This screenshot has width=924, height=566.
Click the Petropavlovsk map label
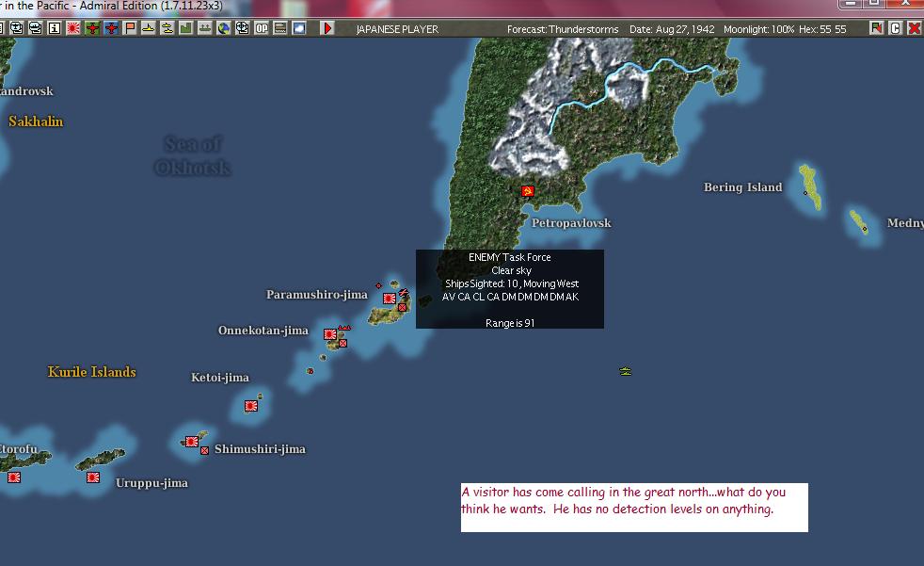571,223
